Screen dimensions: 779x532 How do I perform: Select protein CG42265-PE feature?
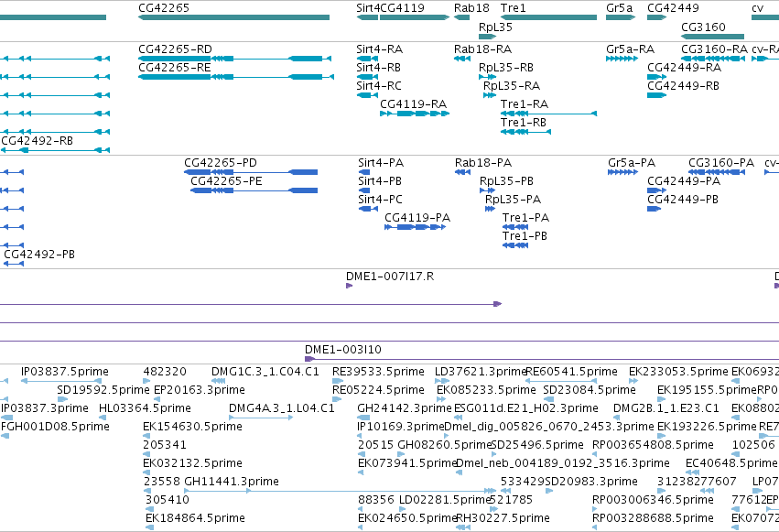pyautogui.click(x=254, y=190)
